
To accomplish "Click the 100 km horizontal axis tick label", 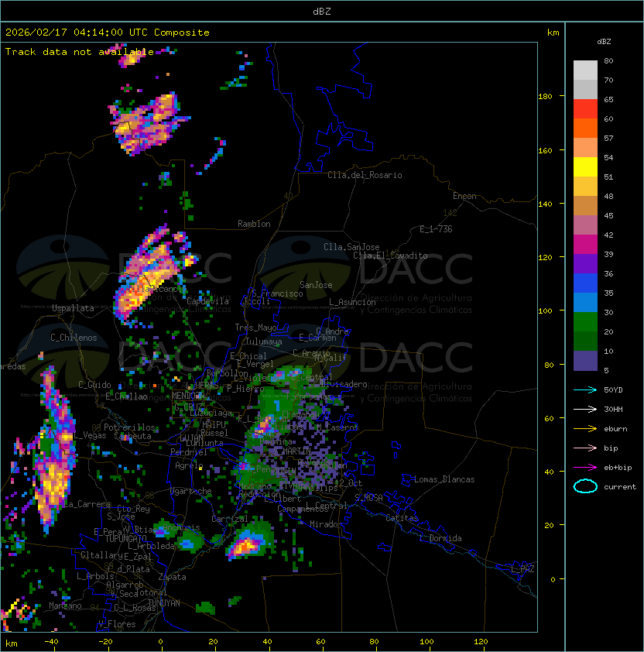I will point(426,642).
